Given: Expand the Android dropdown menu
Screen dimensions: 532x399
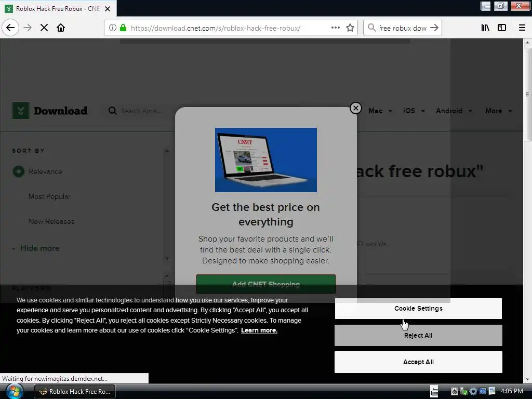Looking at the screenshot, I should (x=454, y=111).
